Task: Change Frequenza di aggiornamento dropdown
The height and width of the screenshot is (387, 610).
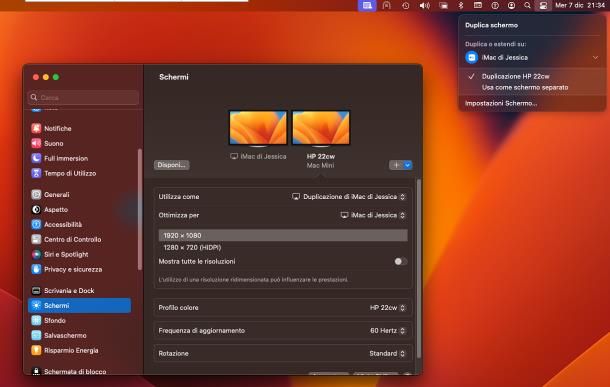Action: click(x=387, y=331)
